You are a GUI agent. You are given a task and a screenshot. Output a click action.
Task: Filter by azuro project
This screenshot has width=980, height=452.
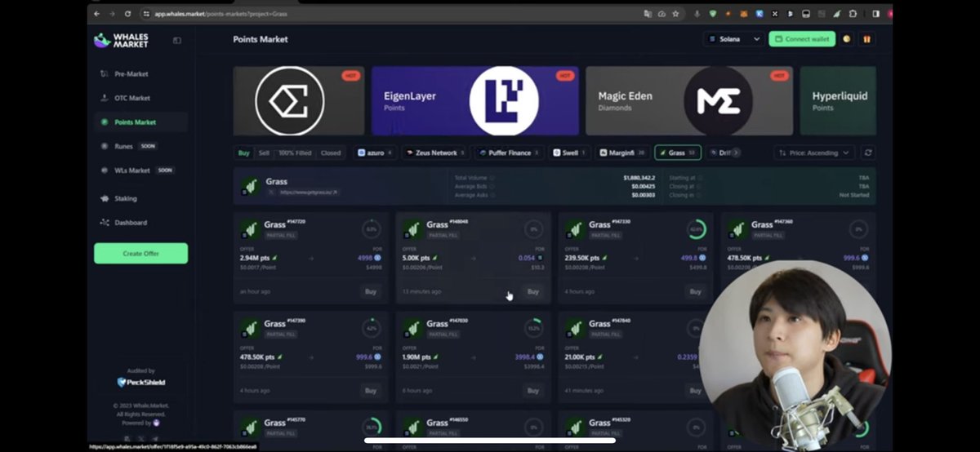pyautogui.click(x=376, y=153)
